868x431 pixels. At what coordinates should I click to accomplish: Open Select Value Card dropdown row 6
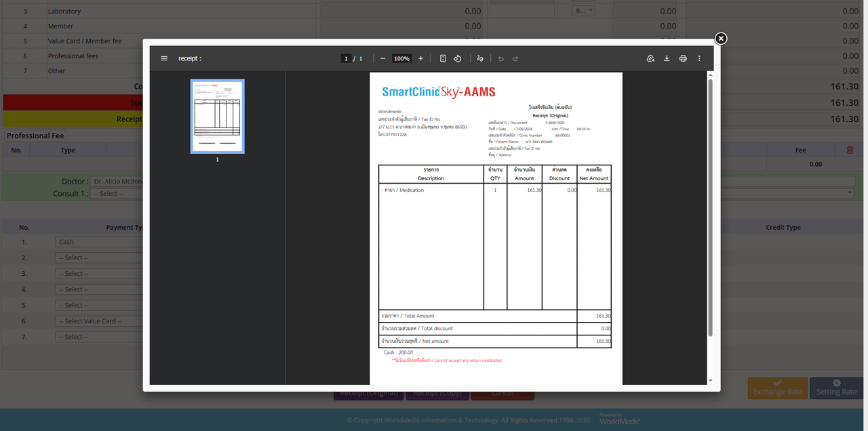click(x=99, y=321)
